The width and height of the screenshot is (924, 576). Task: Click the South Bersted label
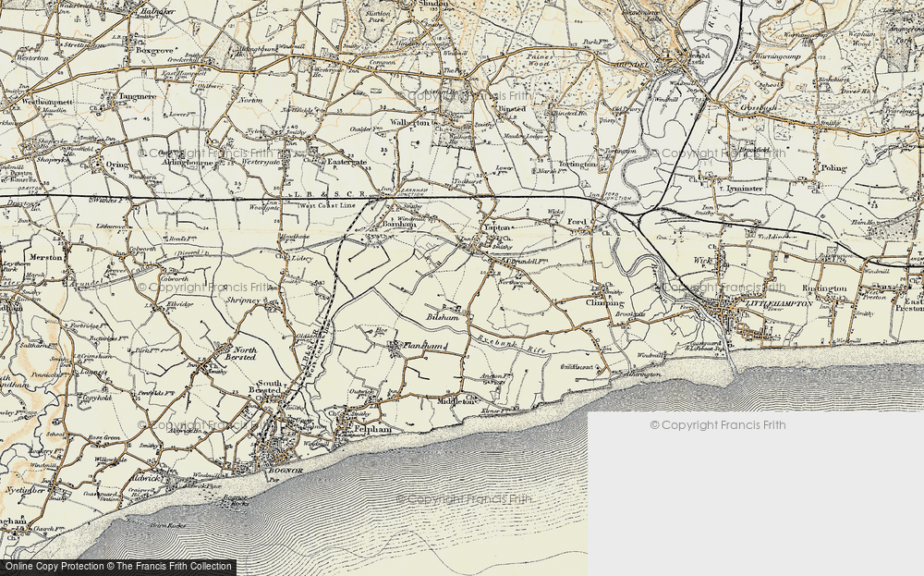pyautogui.click(x=266, y=386)
